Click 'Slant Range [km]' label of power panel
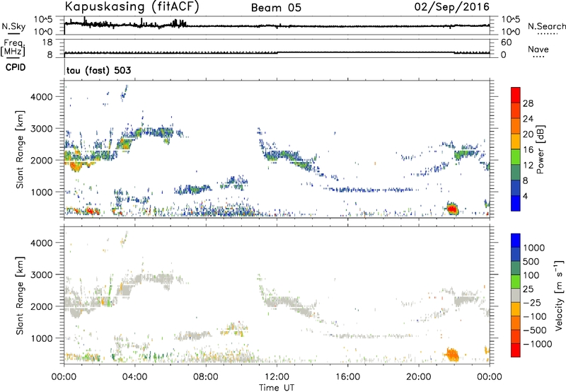The image size is (566, 392). 20,149
